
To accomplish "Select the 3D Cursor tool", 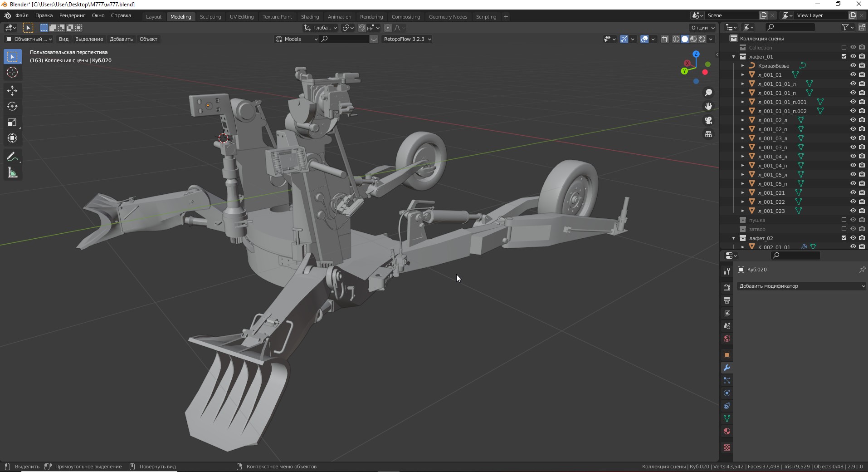I will coord(12,73).
